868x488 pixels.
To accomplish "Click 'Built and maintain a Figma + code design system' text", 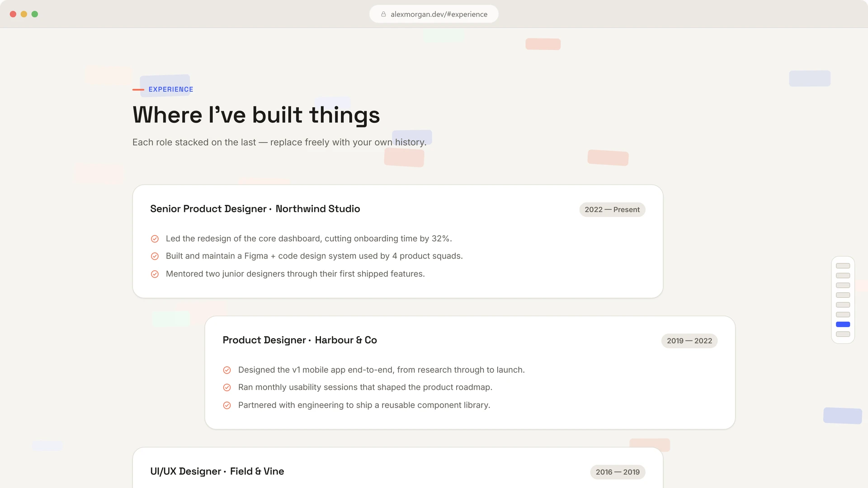I will coord(314,256).
